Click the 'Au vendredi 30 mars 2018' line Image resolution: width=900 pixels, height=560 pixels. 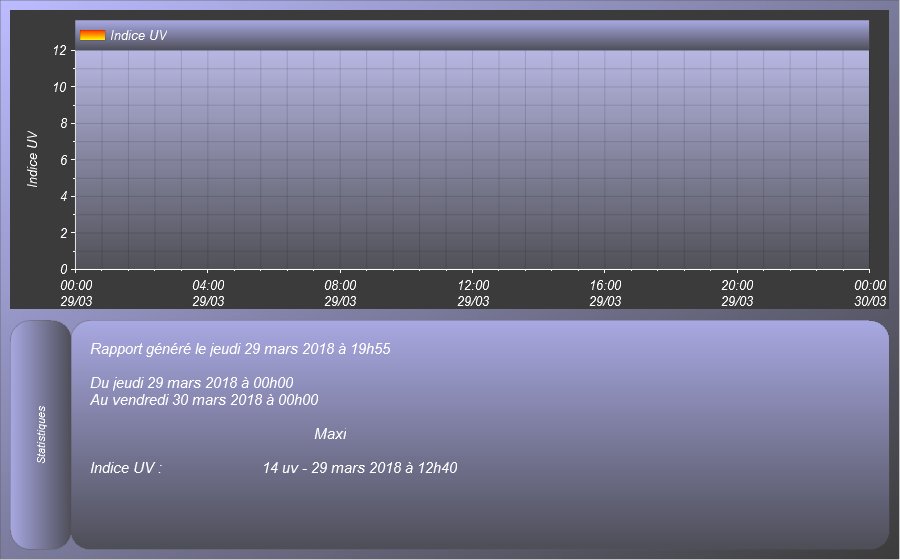click(204, 400)
